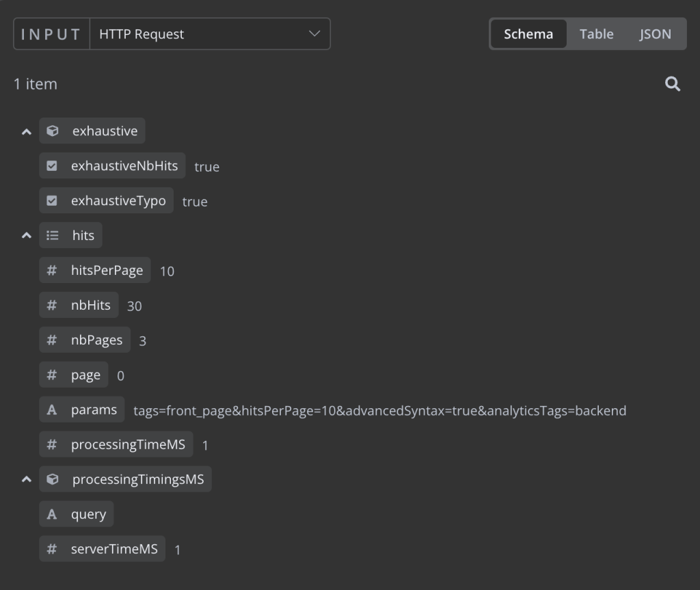Open the HTTP Request input dropdown
Image resolution: width=700 pixels, height=590 pixels.
point(314,33)
